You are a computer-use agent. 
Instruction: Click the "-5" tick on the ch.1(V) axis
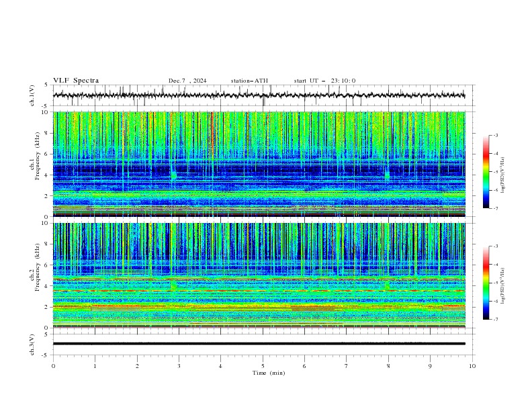45,106
